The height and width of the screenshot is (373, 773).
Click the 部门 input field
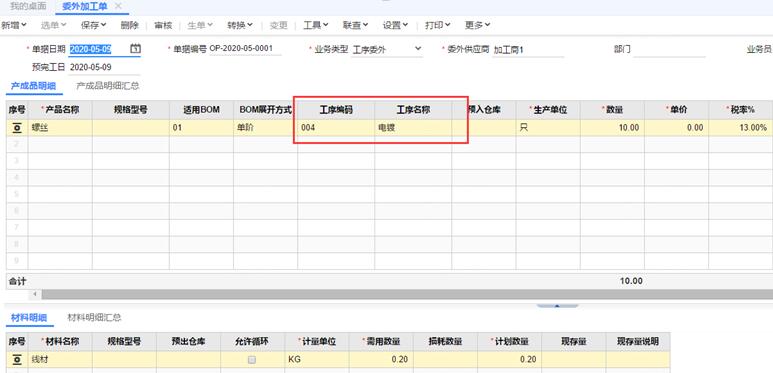(x=669, y=50)
